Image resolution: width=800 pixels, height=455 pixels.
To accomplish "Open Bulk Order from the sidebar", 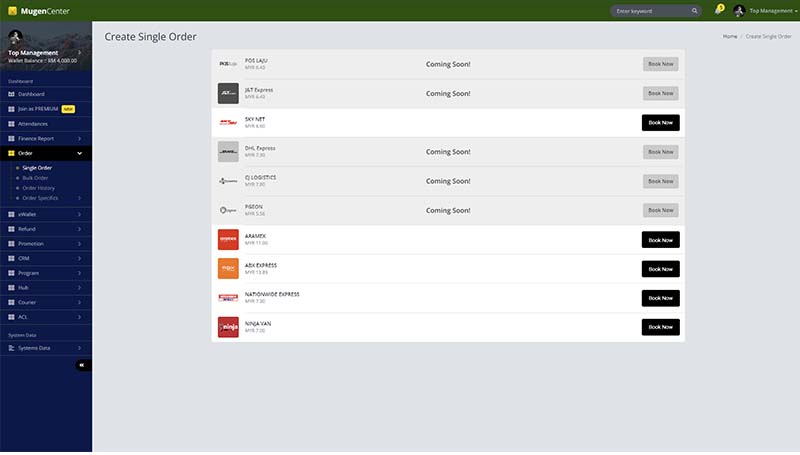I will tap(36, 178).
